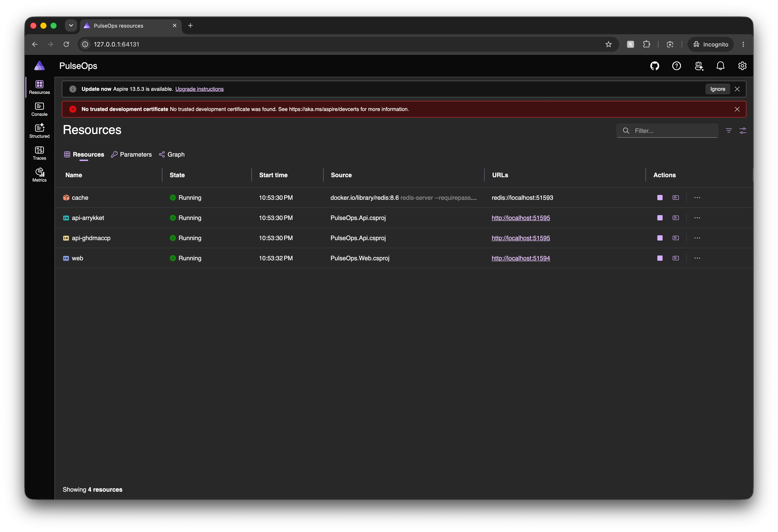The width and height of the screenshot is (778, 532).
Task: Open web URL http://localhost:51594
Action: pos(521,258)
